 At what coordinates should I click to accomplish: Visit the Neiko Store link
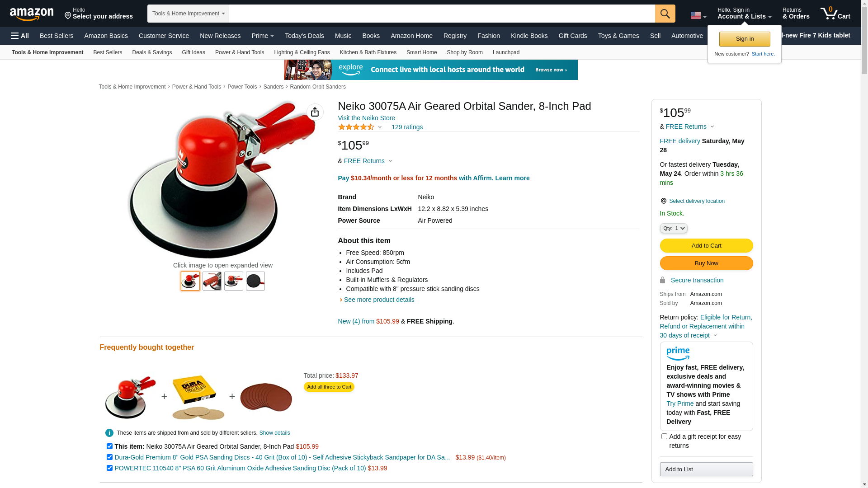367,118
